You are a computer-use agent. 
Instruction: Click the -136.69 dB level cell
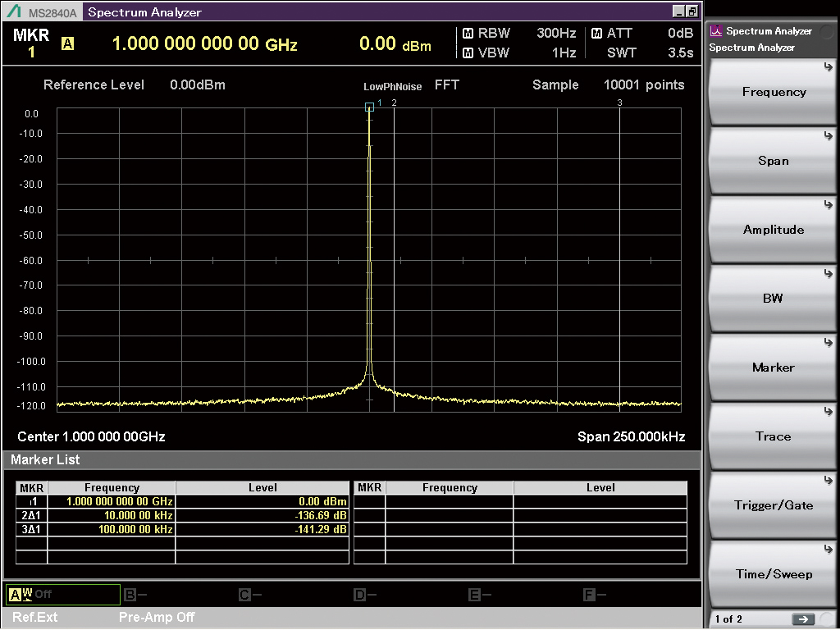pyautogui.click(x=262, y=515)
